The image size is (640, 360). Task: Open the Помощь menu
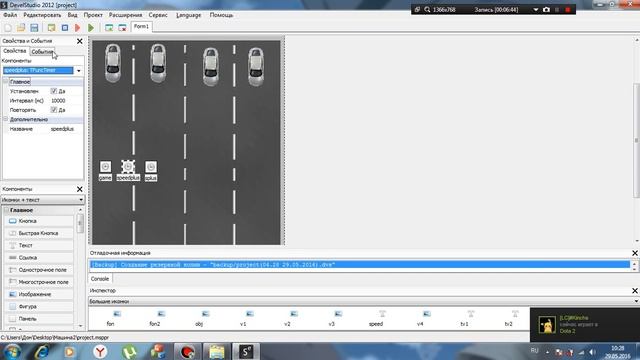(221, 15)
